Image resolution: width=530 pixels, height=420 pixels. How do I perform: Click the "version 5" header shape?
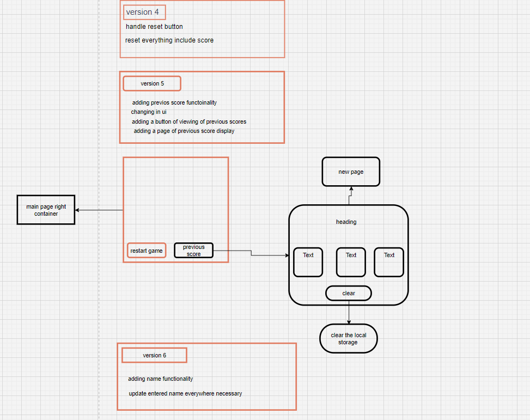(x=151, y=83)
